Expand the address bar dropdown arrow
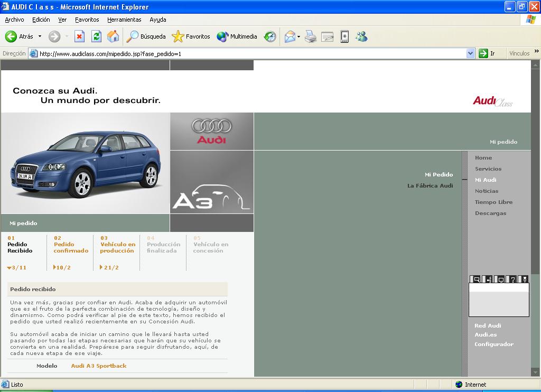 tap(470, 53)
